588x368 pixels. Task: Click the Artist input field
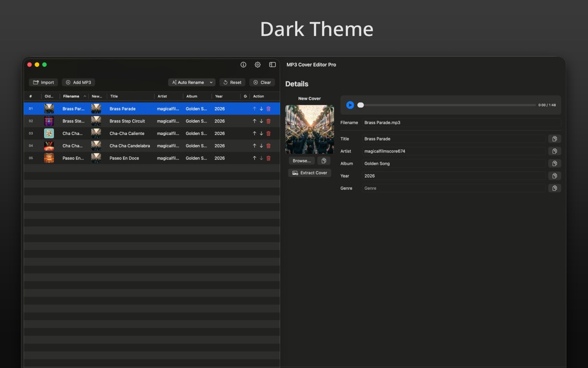tap(454, 151)
